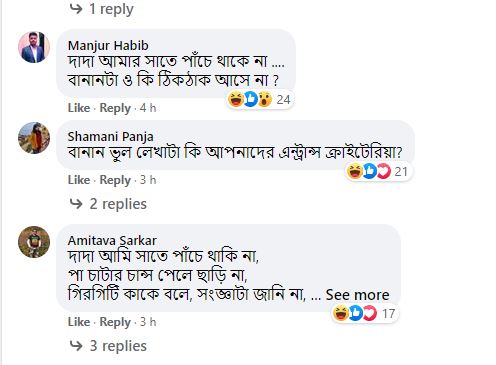This screenshot has width=496, height=365.
Task: Click wow emoji on Manjur Habib's comment
Action: [x=265, y=99]
